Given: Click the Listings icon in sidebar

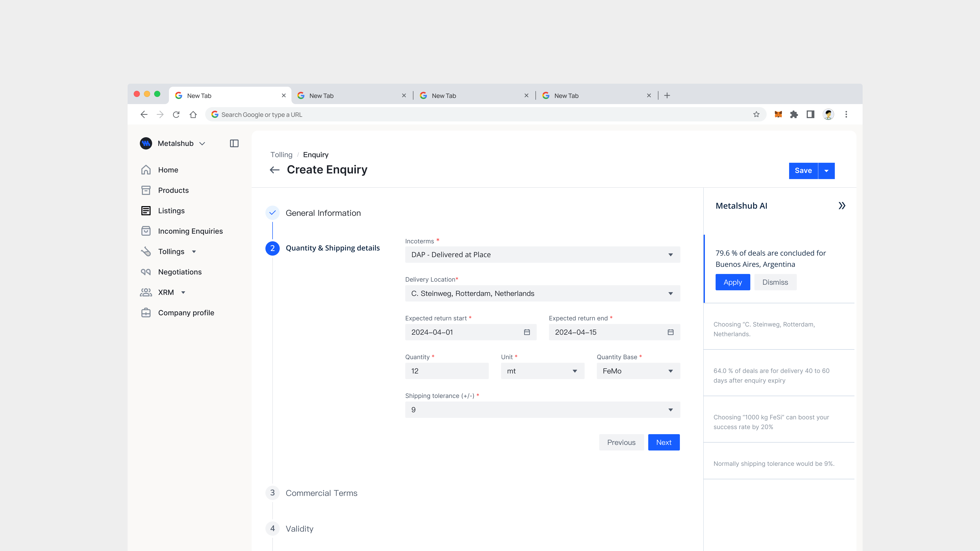Looking at the screenshot, I should 146,211.
